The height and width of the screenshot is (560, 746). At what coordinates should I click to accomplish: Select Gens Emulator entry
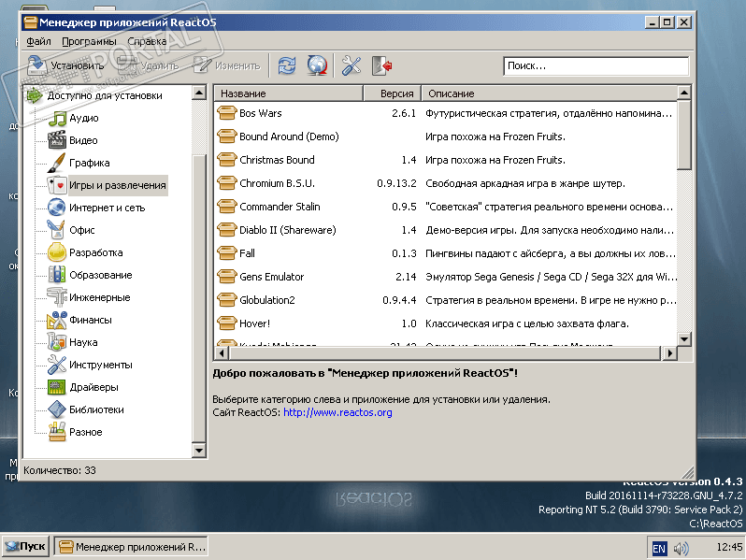tap(272, 277)
